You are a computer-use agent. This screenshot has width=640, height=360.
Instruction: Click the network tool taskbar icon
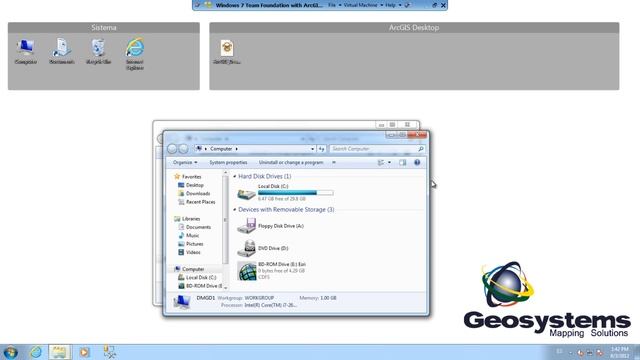pos(109,352)
